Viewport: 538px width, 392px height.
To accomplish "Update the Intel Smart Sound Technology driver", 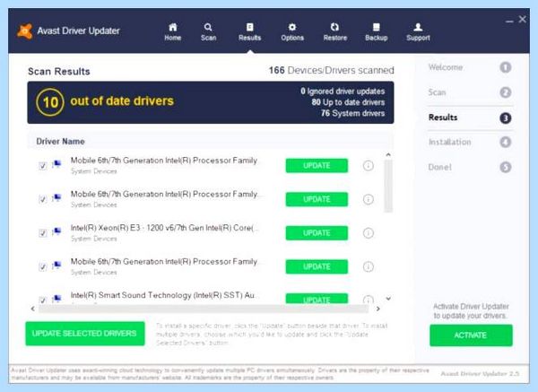I will (x=317, y=299).
